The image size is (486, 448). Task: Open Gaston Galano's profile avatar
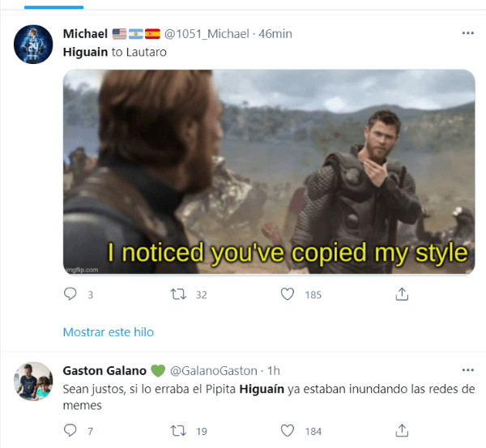[35, 380]
